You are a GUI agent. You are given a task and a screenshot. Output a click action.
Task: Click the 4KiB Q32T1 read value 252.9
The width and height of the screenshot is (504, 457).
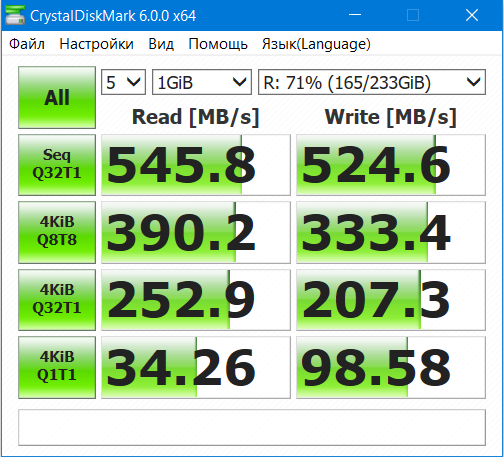coord(196,300)
